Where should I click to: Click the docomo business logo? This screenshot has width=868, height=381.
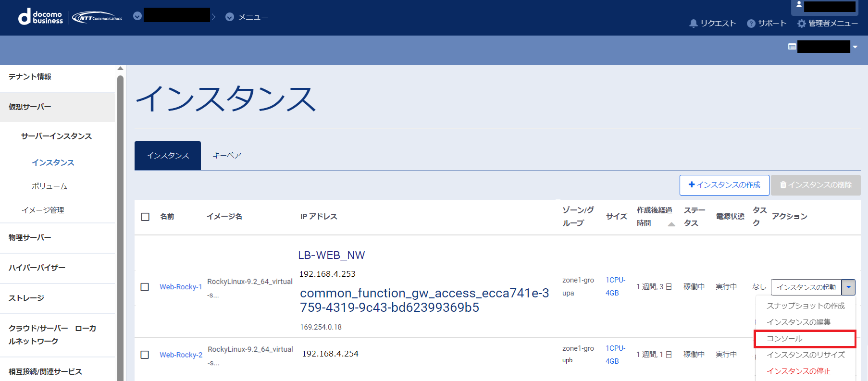pyautogui.click(x=41, y=17)
